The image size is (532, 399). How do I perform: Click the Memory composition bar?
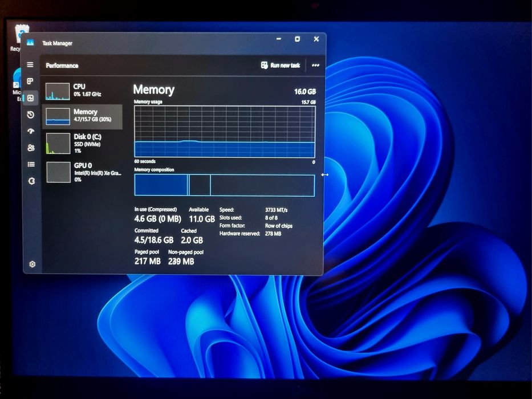pyautogui.click(x=225, y=185)
